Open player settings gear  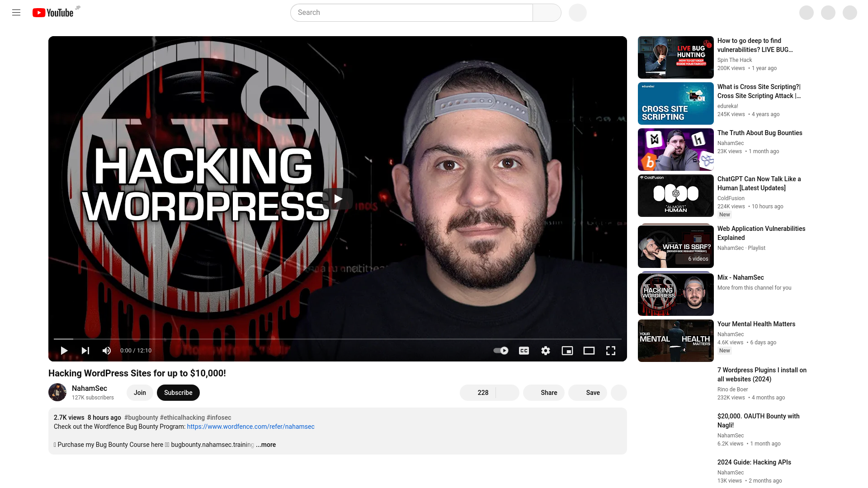point(546,351)
